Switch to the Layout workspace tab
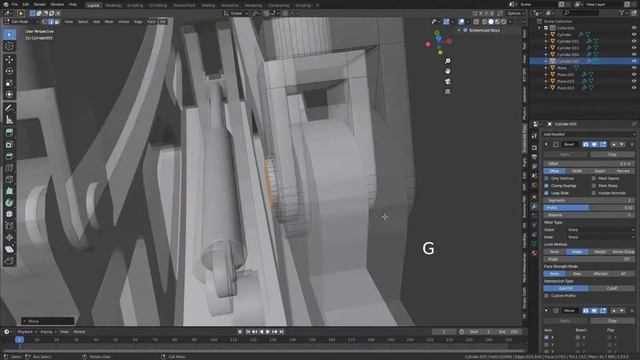The width and height of the screenshot is (640, 360). click(x=93, y=5)
